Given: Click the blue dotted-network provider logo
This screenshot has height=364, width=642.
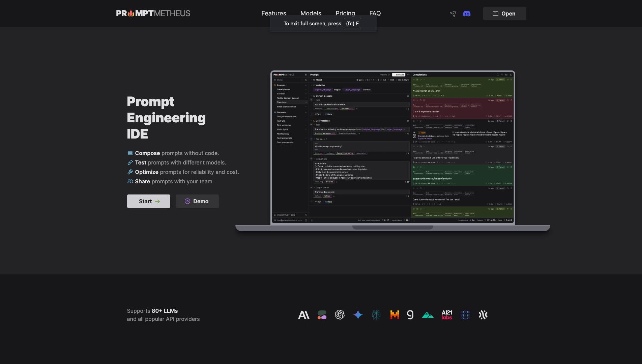Looking at the screenshot, I should click(465, 315).
